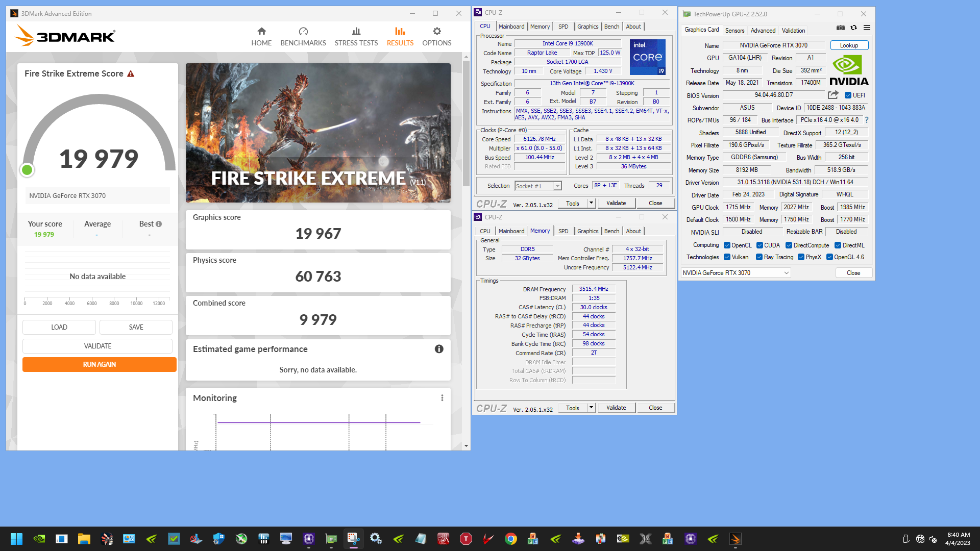The image size is (980, 551).
Task: Click the Best score info icon
Action: click(x=159, y=224)
